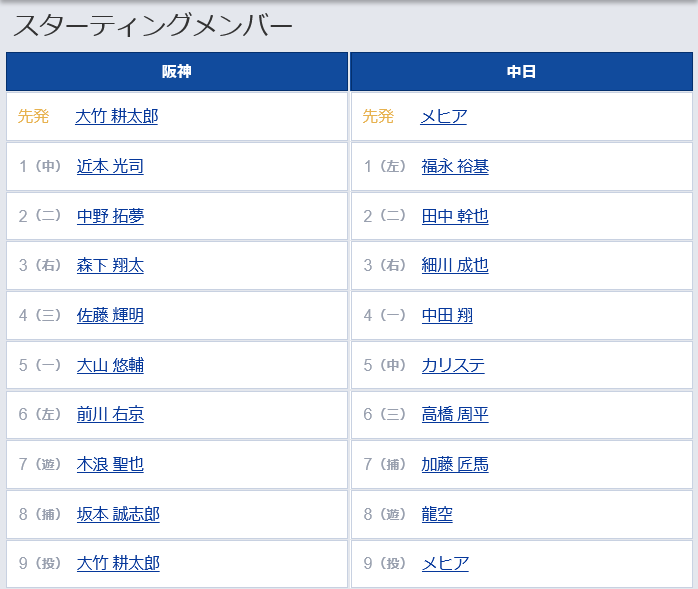Screen dimensions: 698x589
Task: Open player link 大山 悠輔
Action: [x=110, y=365]
